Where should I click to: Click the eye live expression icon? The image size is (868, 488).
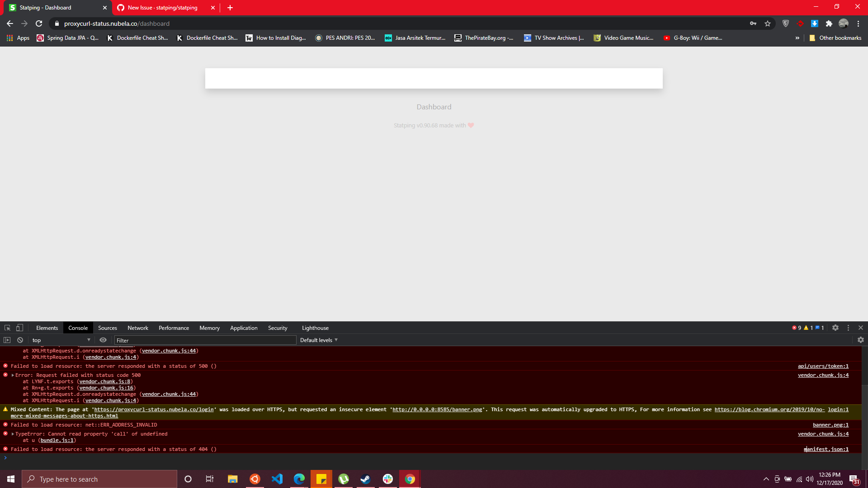pos(103,340)
